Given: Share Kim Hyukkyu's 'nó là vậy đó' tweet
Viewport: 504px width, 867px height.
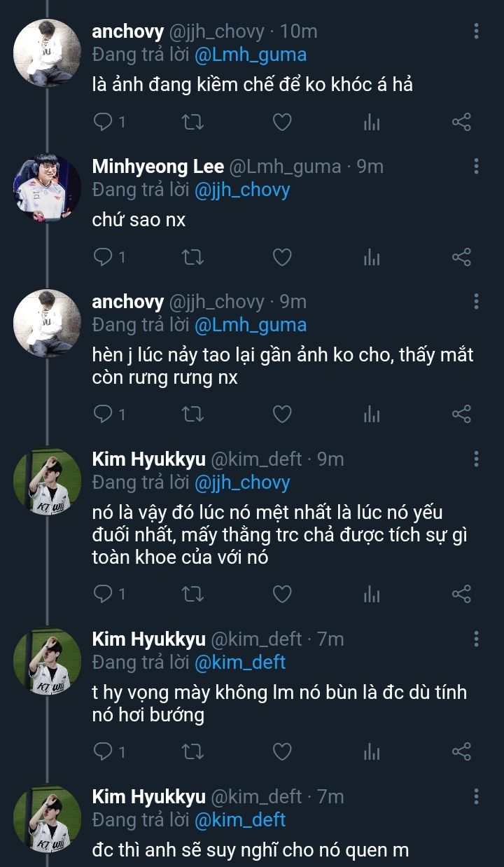Looking at the screenshot, I should (461, 594).
